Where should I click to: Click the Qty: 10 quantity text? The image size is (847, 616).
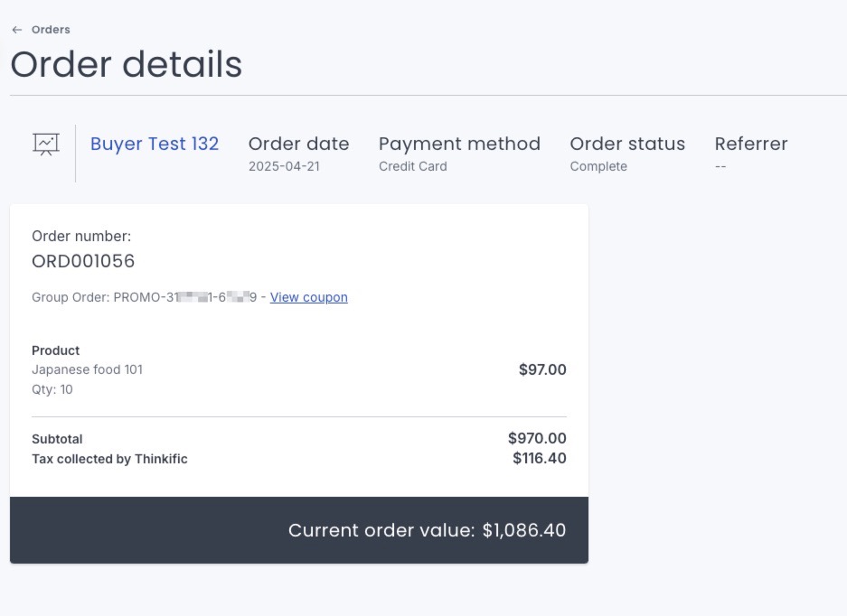tap(52, 390)
